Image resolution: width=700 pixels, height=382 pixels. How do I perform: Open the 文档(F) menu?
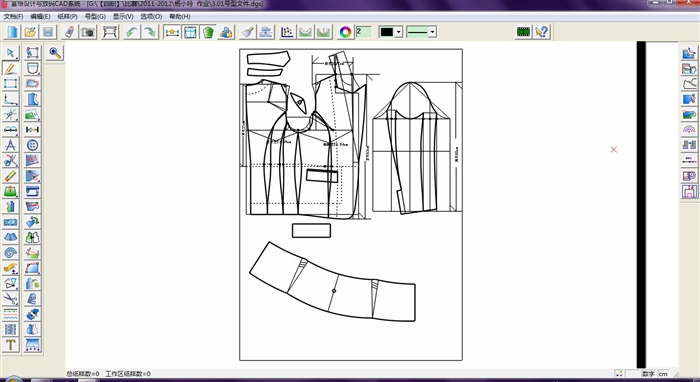pos(13,17)
